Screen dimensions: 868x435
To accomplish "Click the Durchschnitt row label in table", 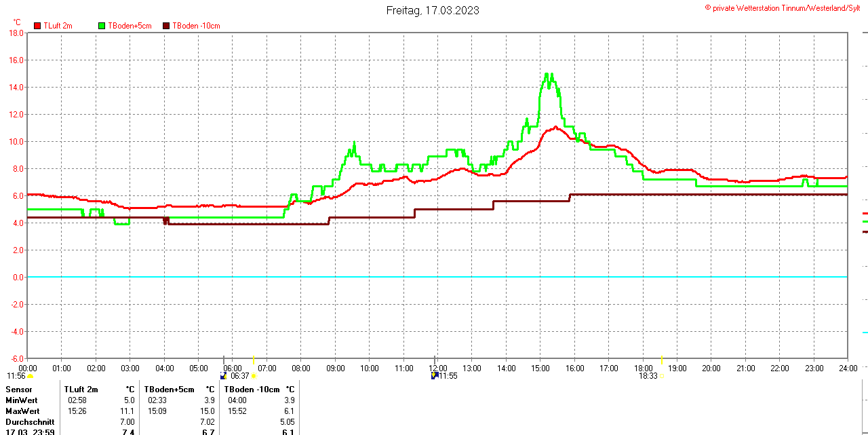I will tap(30, 422).
